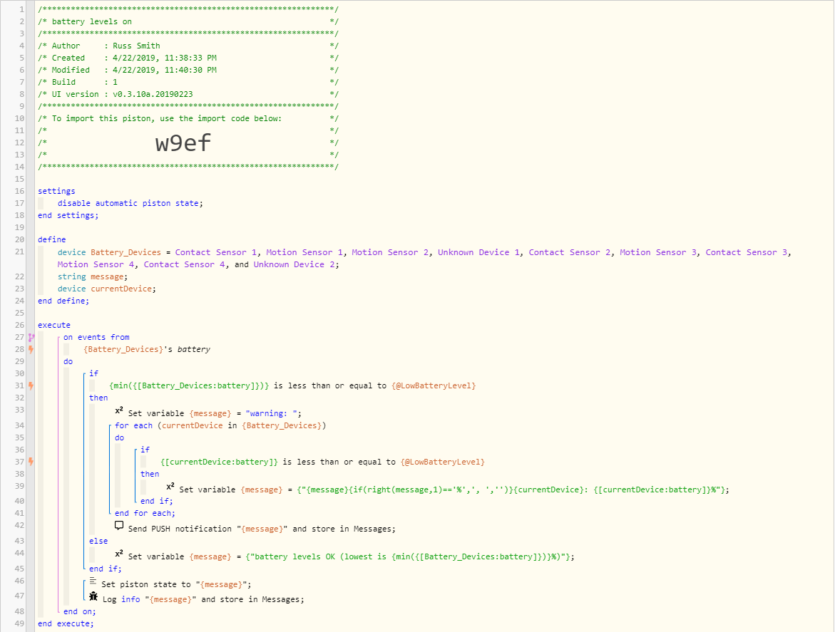Click "Motion Sensor 1" in device list

[x=304, y=252]
